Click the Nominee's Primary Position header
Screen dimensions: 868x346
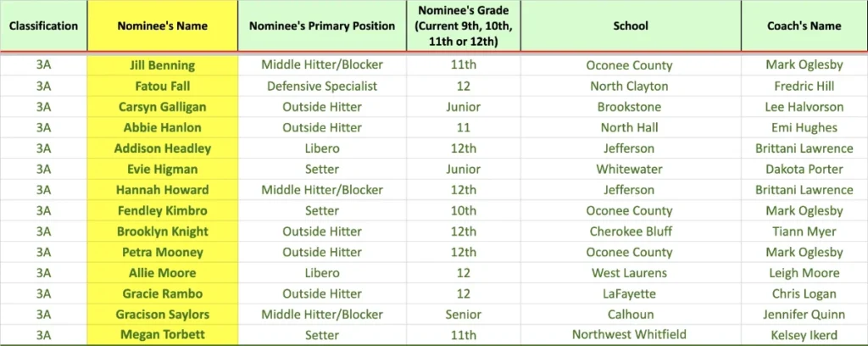pyautogui.click(x=322, y=26)
